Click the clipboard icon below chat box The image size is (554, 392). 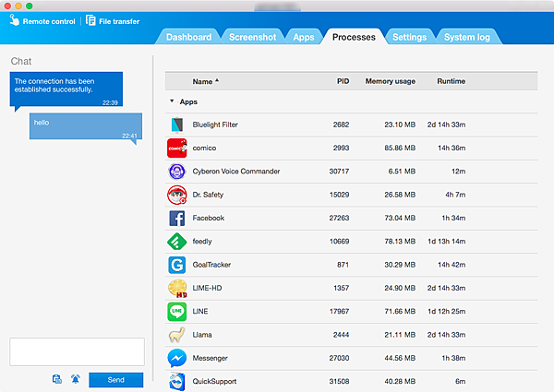pos(57,379)
